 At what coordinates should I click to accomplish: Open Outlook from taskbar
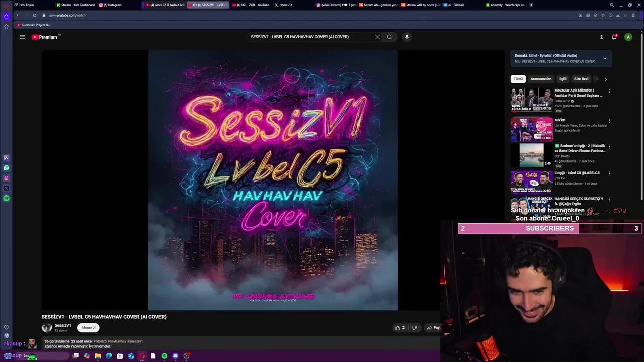tap(131, 356)
